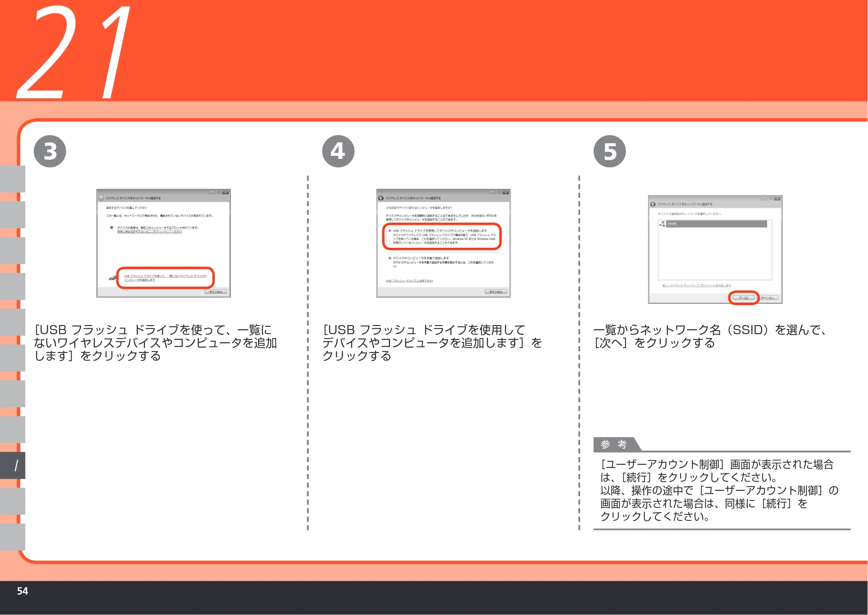Click grayed back arrow in step 3 dialog
Viewport: 868px width, 615px height.
(101, 198)
